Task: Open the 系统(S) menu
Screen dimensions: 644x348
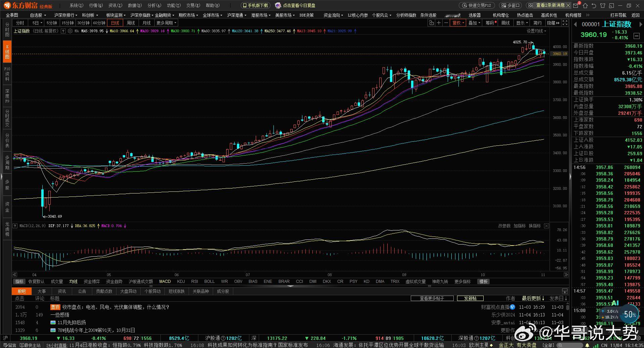Action: point(77,5)
